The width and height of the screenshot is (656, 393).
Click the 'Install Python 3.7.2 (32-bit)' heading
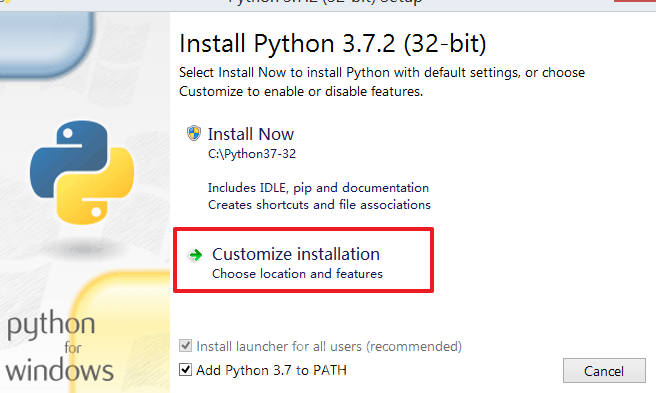333,44
